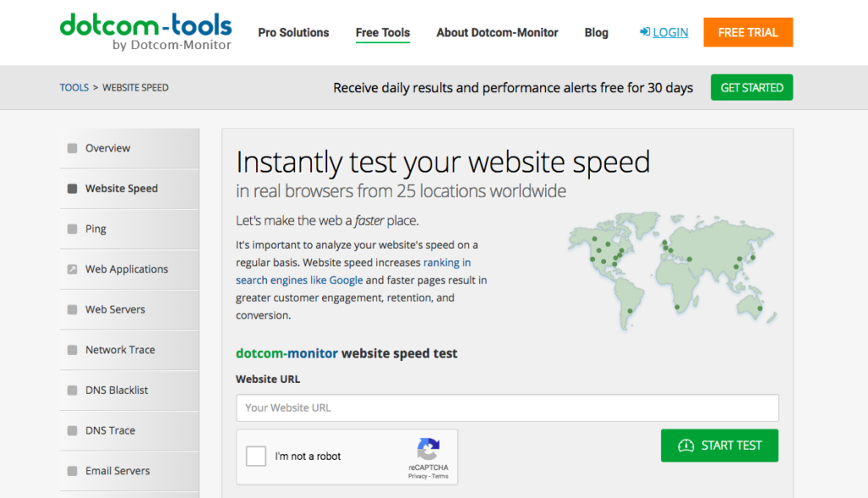Image resolution: width=868 pixels, height=498 pixels.
Task: Click the dotcom-tools logo
Action: (x=146, y=32)
